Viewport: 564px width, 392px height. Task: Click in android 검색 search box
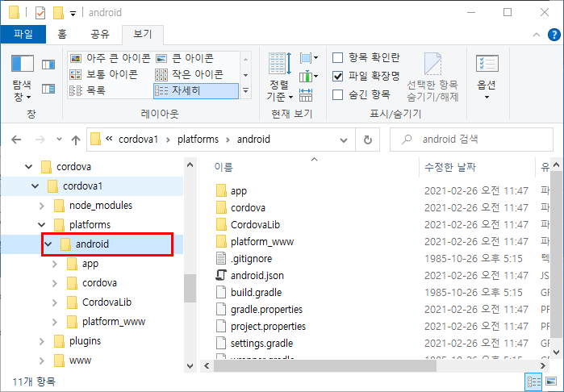(471, 140)
